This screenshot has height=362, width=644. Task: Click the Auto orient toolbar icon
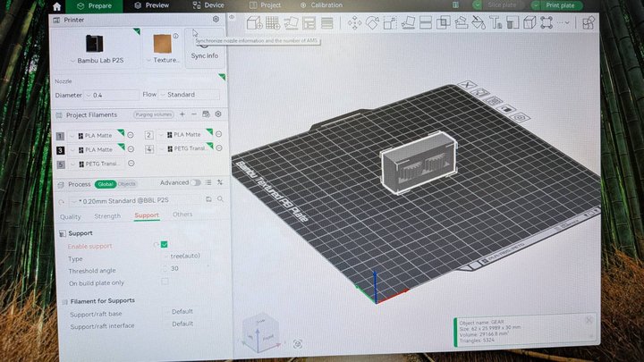tap(291, 23)
